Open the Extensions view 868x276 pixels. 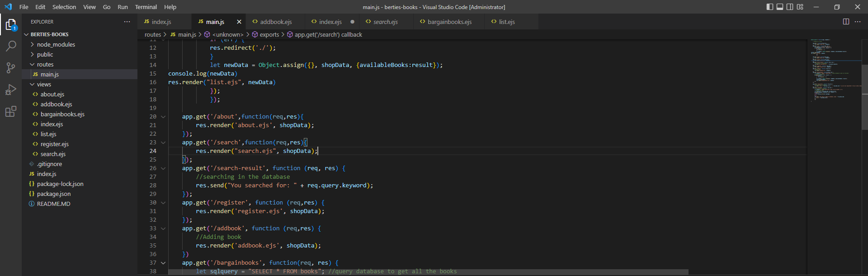pyautogui.click(x=11, y=111)
